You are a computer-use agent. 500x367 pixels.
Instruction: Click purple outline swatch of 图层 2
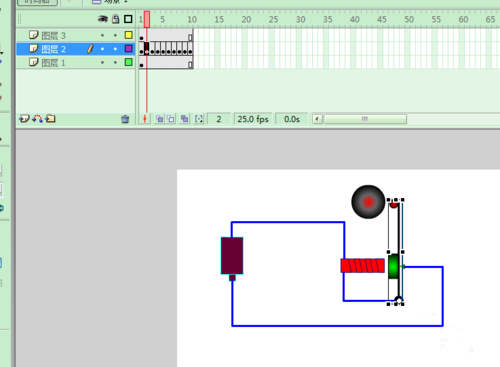tap(128, 49)
